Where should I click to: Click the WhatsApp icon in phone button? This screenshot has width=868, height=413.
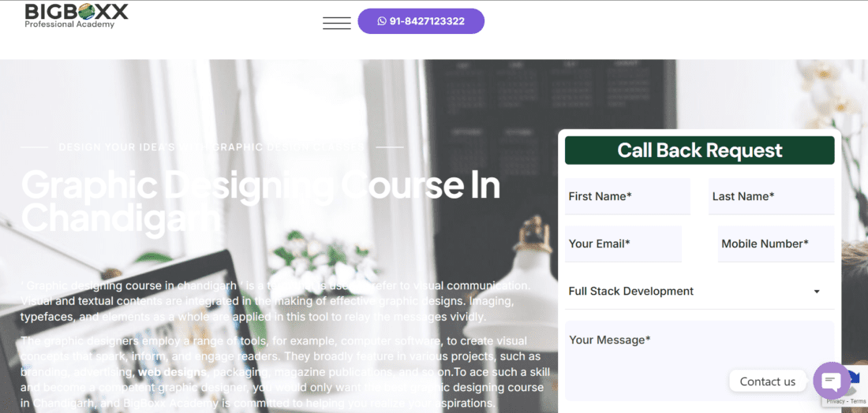pyautogui.click(x=382, y=21)
